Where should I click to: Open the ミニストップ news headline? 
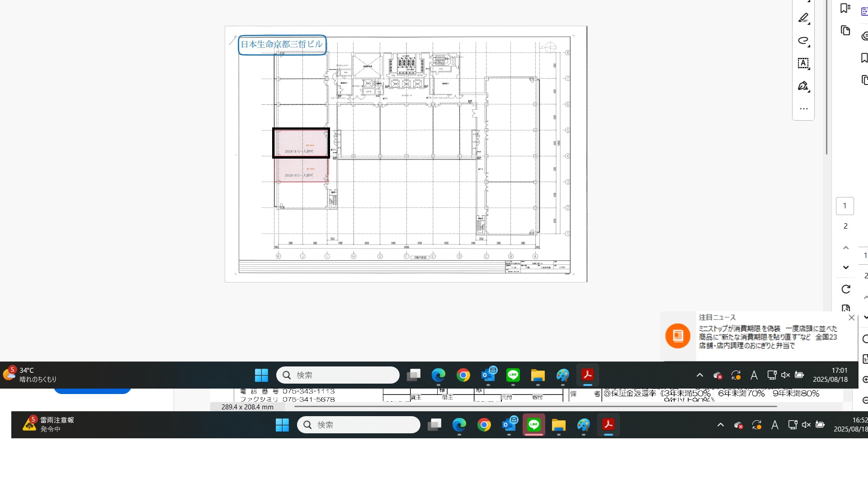(768, 337)
